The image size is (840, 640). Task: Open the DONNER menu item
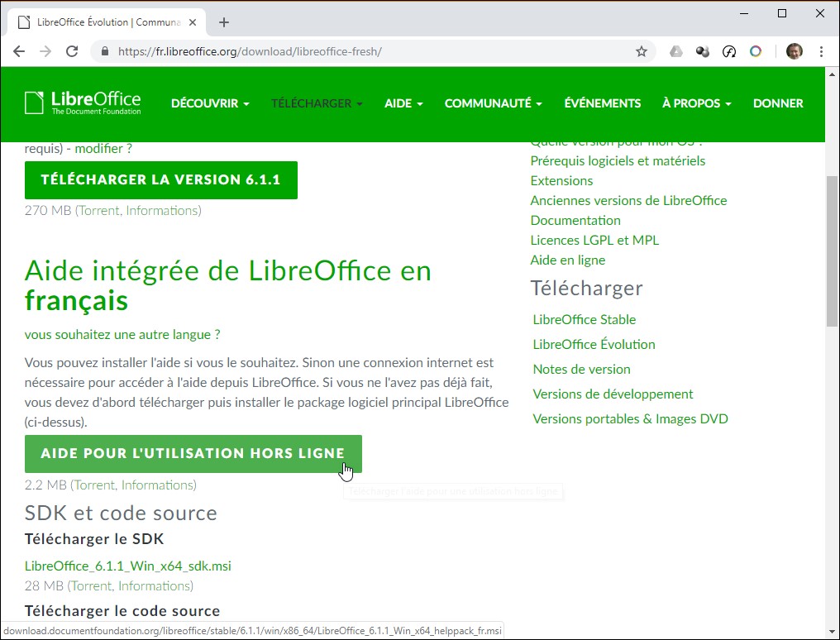click(x=778, y=103)
